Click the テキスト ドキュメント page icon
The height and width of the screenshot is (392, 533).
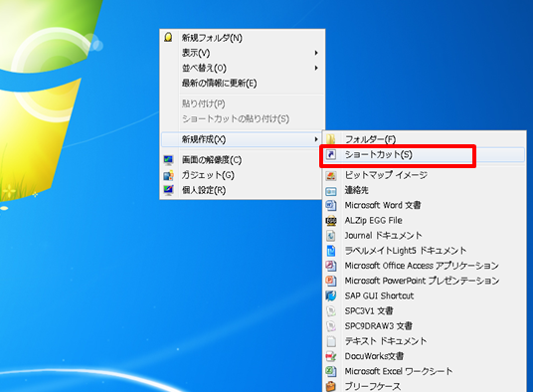331,341
